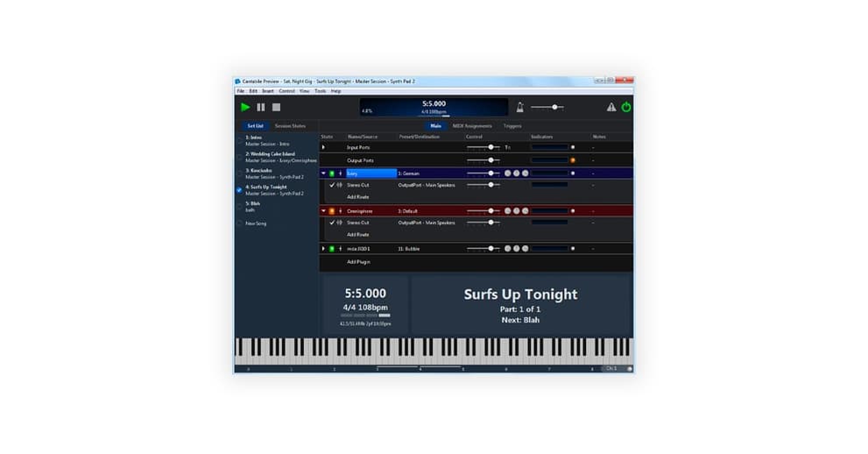Open mda JX10 1 preset 11: Bubble
The image size is (868, 454).
(409, 249)
